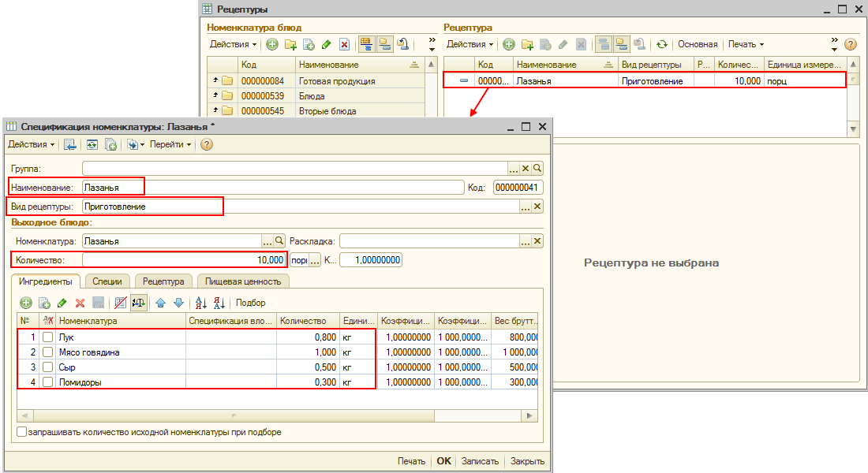The height and width of the screenshot is (473, 868).
Task: Add new folder in Номенклатура блюд toolbar
Action: (x=290, y=44)
